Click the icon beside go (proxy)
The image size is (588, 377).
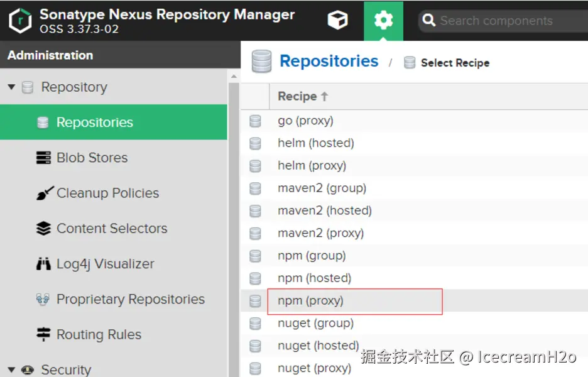point(256,121)
